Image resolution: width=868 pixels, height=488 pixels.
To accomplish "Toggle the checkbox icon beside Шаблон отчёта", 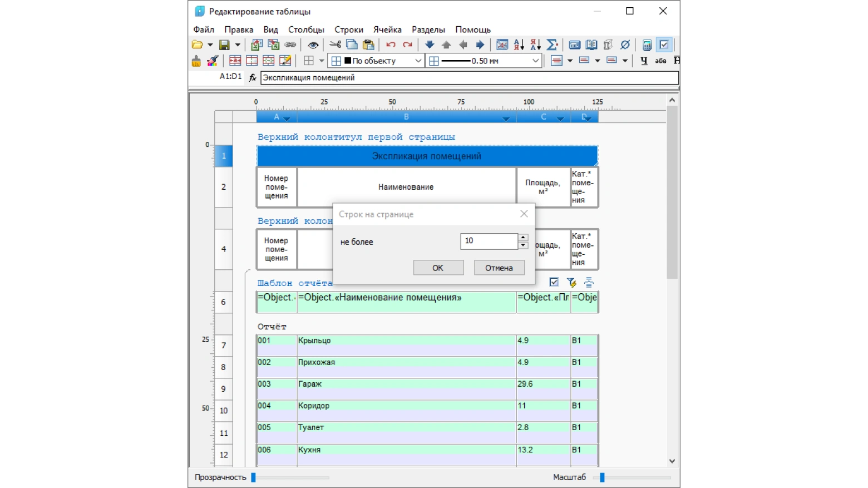I will click(554, 282).
